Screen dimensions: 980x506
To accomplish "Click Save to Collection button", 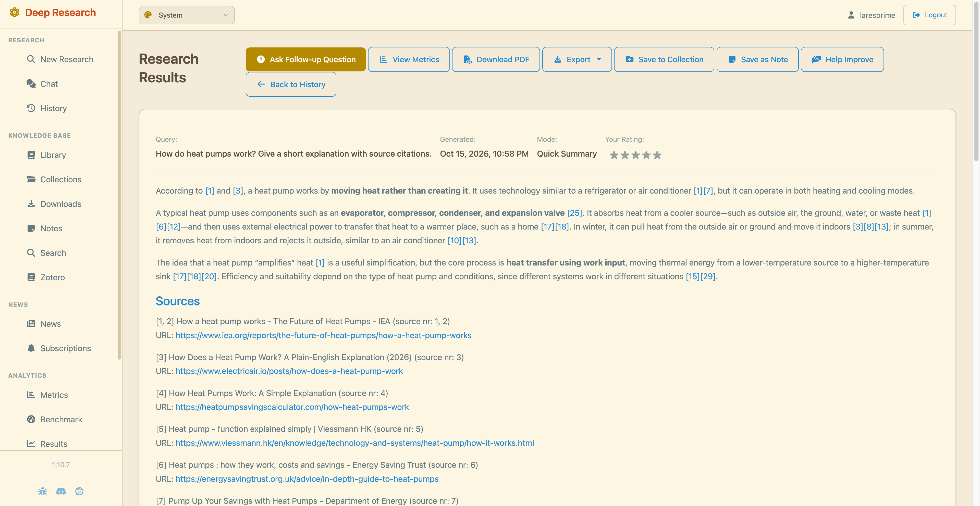I will point(664,59).
